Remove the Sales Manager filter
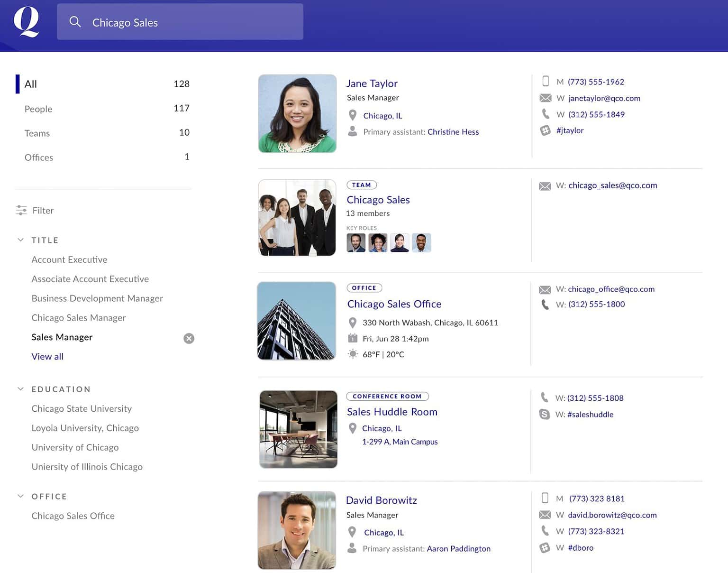728x573 pixels. [189, 338]
